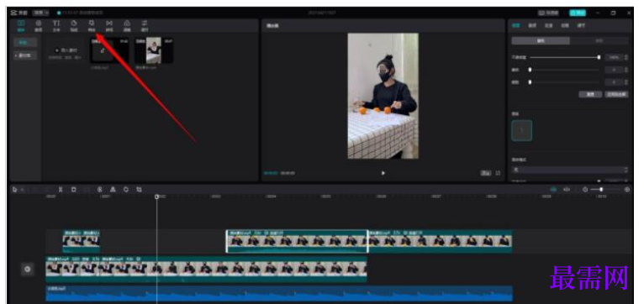Open the Adjust tab with sliders icon
Viewport: 644px width, 304px height.
pos(145,26)
